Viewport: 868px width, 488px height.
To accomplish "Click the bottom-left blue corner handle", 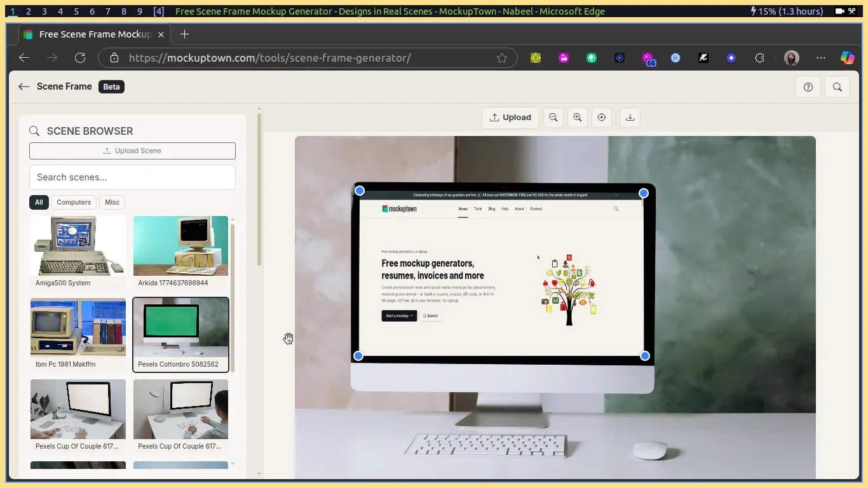I will 358,356.
